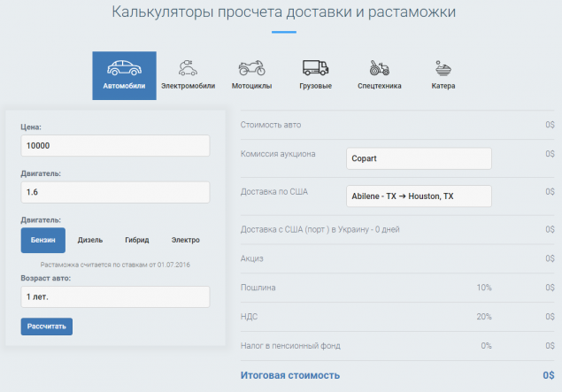Screen dimensions: 562x392
Task: Open the Возраст авто dropdown
Action: (115, 296)
